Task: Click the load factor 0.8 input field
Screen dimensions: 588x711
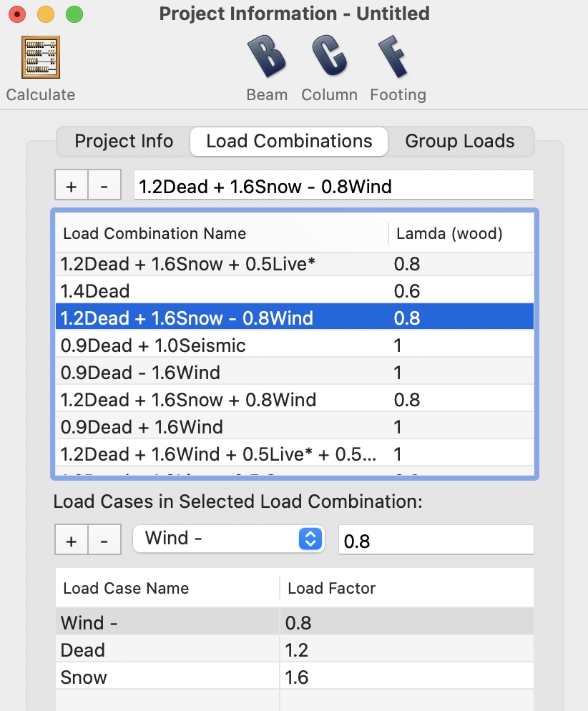Action: [435, 540]
